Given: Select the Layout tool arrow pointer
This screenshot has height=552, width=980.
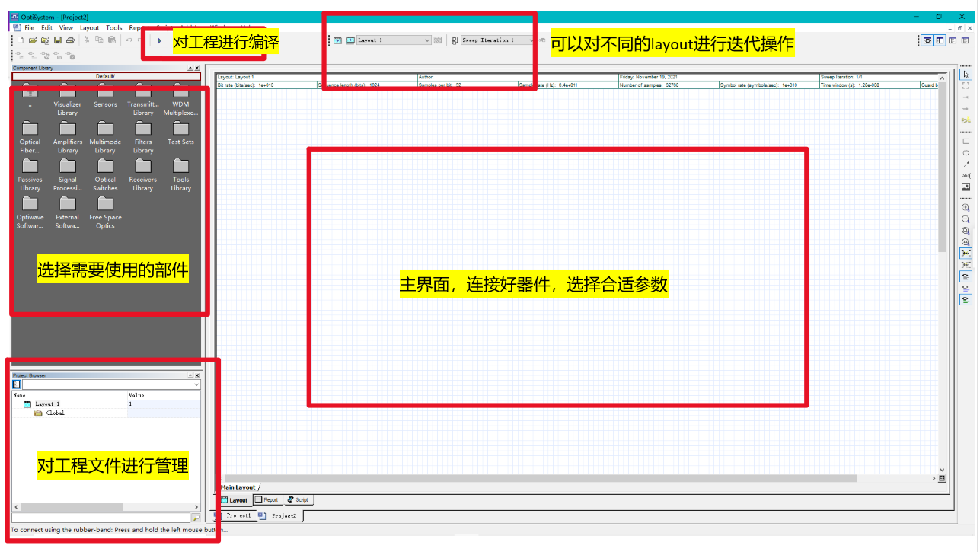Looking at the screenshot, I should click(x=966, y=75).
